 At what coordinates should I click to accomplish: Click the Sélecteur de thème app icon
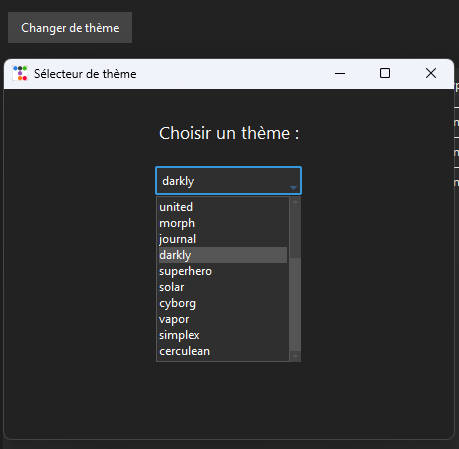20,73
